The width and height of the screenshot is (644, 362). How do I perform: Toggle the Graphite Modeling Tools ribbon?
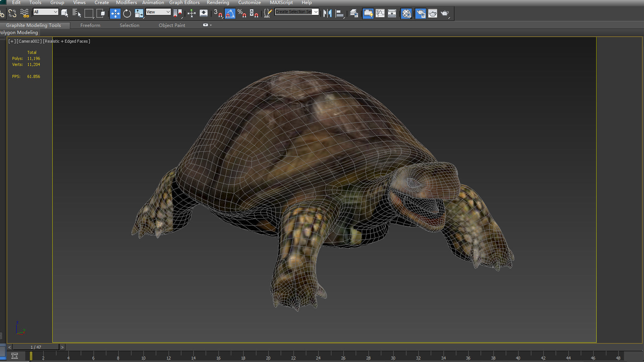coord(368,13)
